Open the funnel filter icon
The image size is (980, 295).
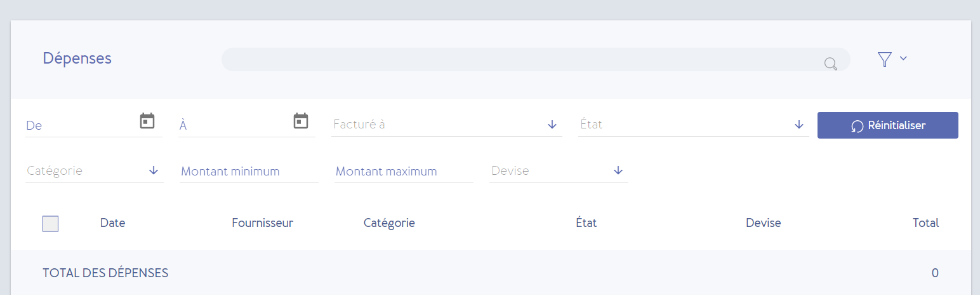click(x=885, y=59)
